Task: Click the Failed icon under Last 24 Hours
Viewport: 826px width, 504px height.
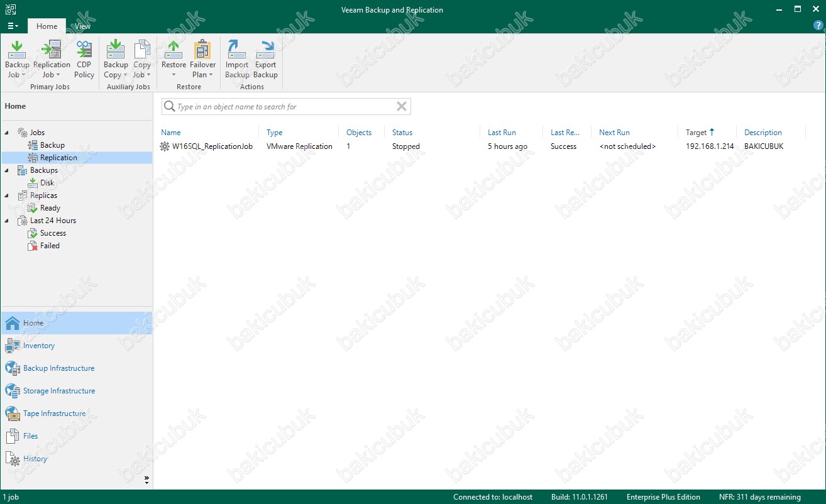Action: pyautogui.click(x=33, y=246)
